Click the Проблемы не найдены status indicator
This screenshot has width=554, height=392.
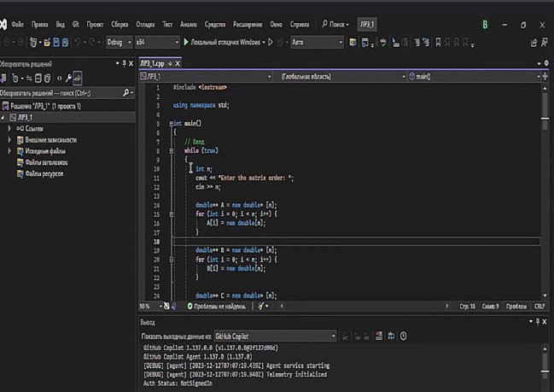(216, 306)
